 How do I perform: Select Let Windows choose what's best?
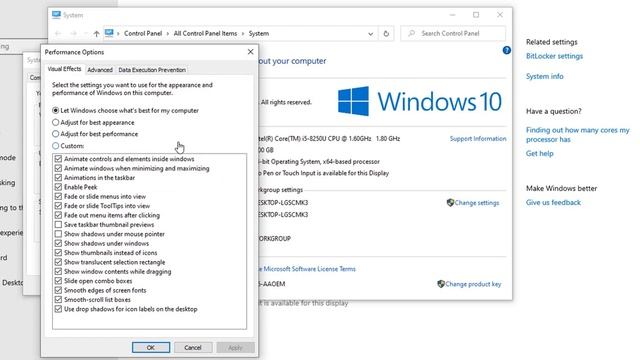click(x=56, y=110)
